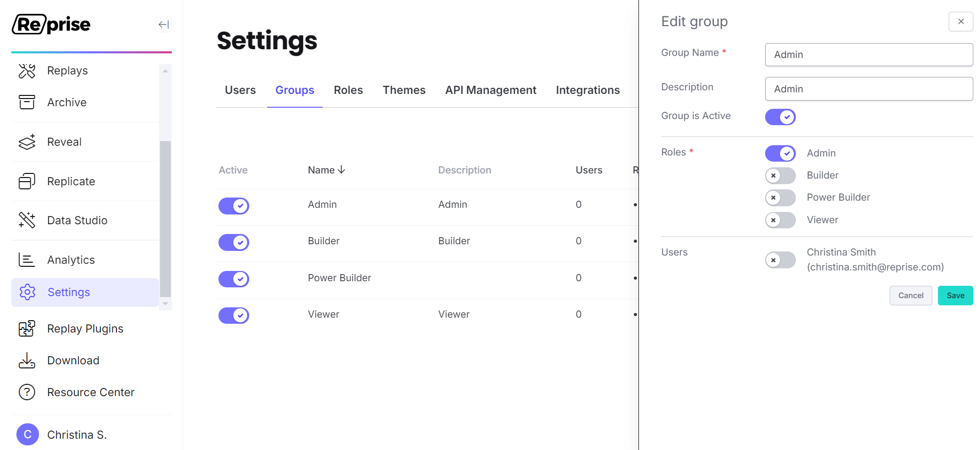
Task: Open the Themes tab
Action: click(404, 90)
